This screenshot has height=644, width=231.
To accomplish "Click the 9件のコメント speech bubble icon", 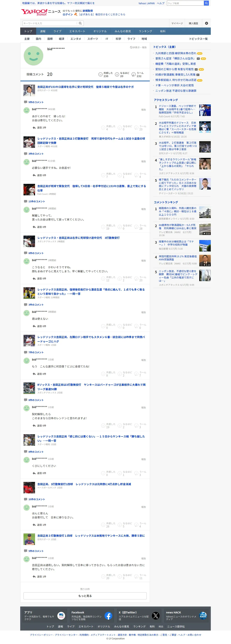I will pos(26,102).
